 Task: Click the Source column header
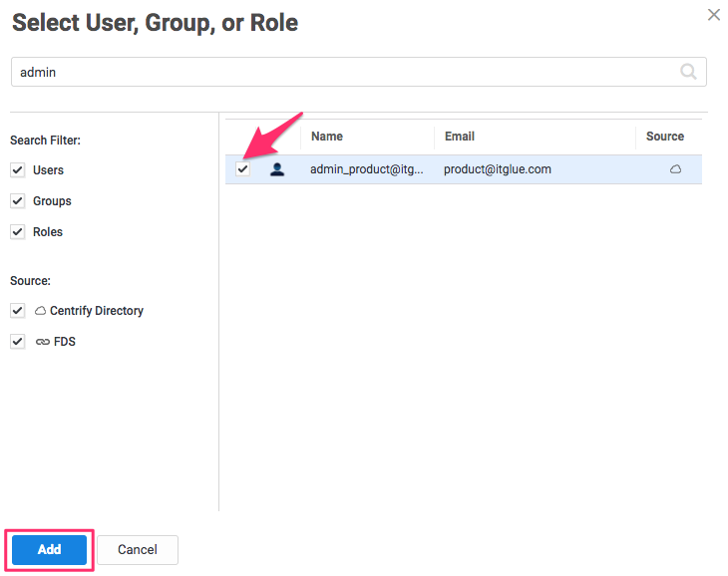point(665,137)
